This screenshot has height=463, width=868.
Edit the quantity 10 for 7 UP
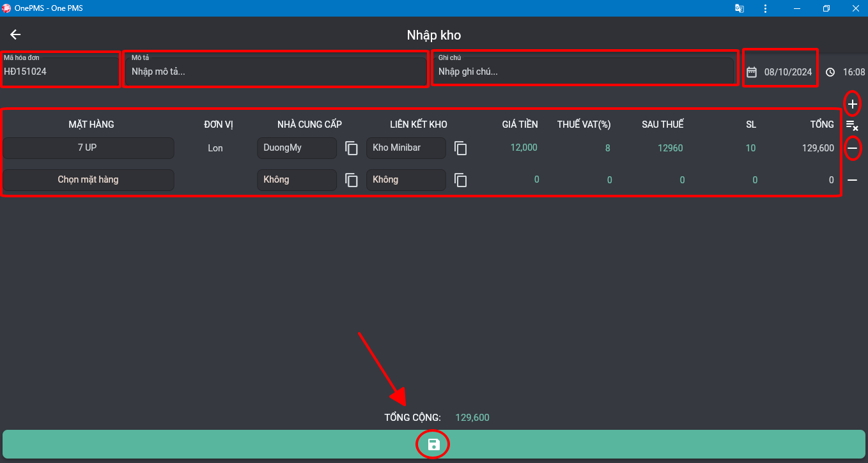click(750, 148)
